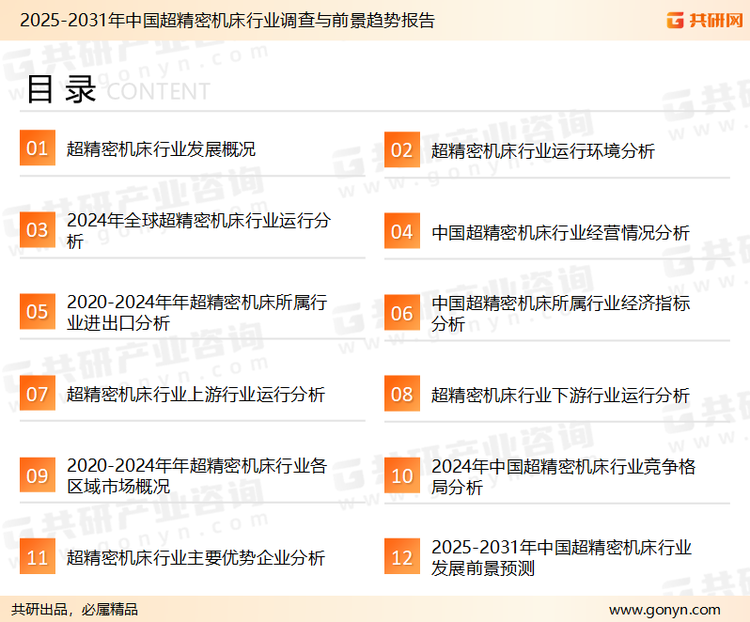Select chapter 2020-2024年年超精密机床行业各区域市场概况
The image size is (750, 622).
(x=197, y=476)
